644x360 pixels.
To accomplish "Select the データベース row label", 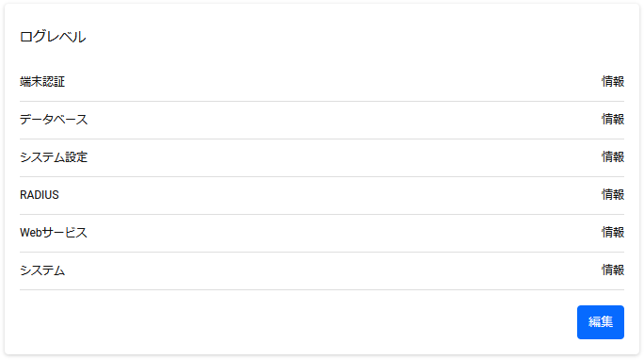I will pyautogui.click(x=54, y=119).
